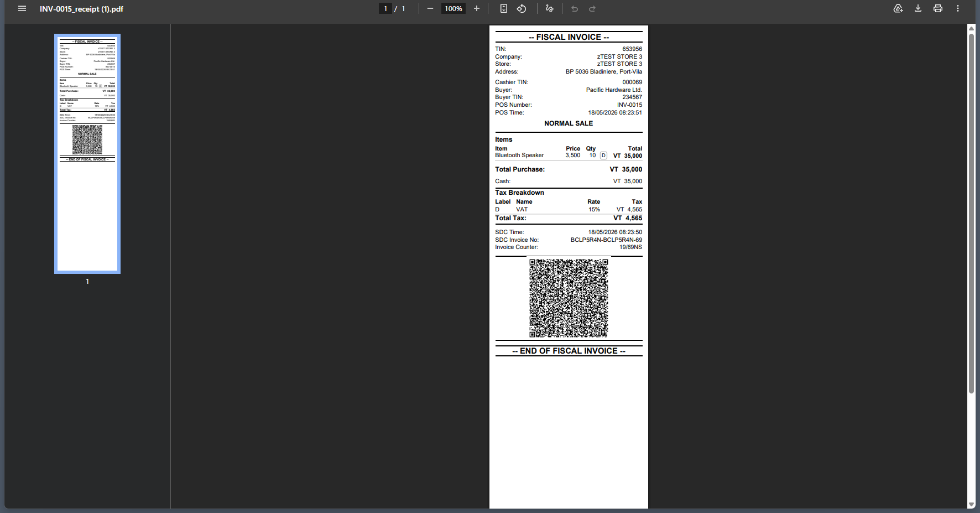980x513 pixels.
Task: Click the fit to page icon
Action: (504, 8)
